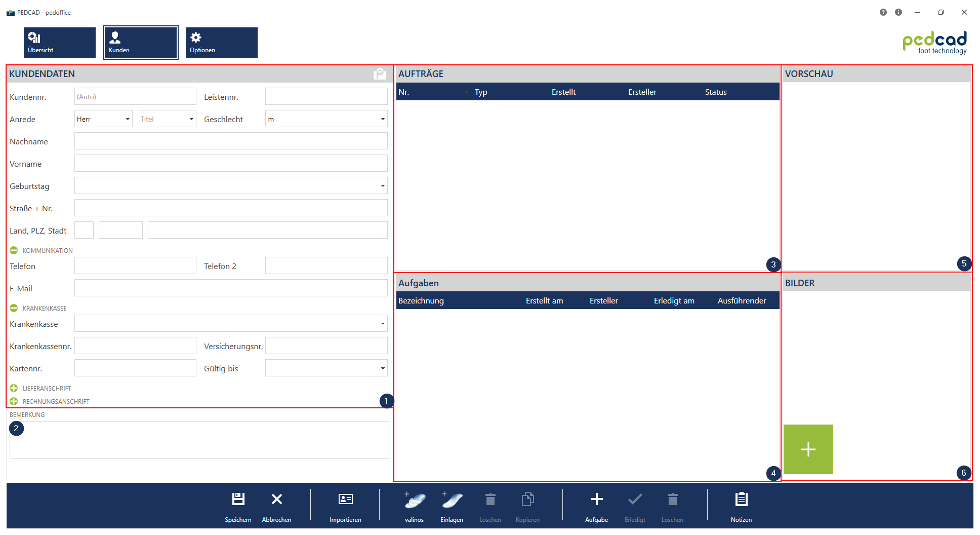Open the Notizen notes
Viewport: 980px width, 535px height.
click(x=741, y=500)
